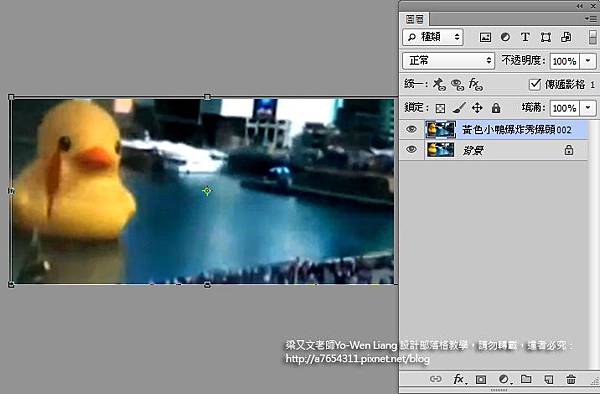Select the 背景 layer thumbnail

440,150
